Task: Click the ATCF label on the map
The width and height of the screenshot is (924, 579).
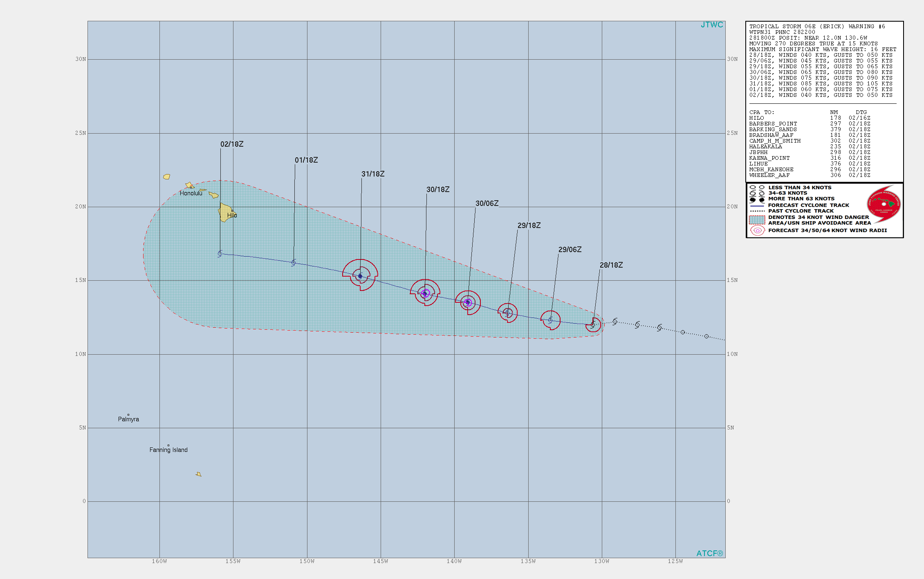Action: pyautogui.click(x=710, y=553)
